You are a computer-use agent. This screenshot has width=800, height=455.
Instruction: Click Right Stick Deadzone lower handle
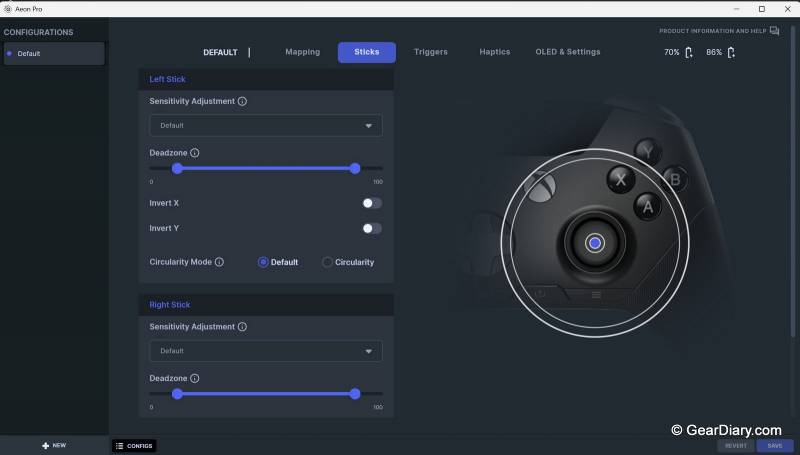point(177,394)
